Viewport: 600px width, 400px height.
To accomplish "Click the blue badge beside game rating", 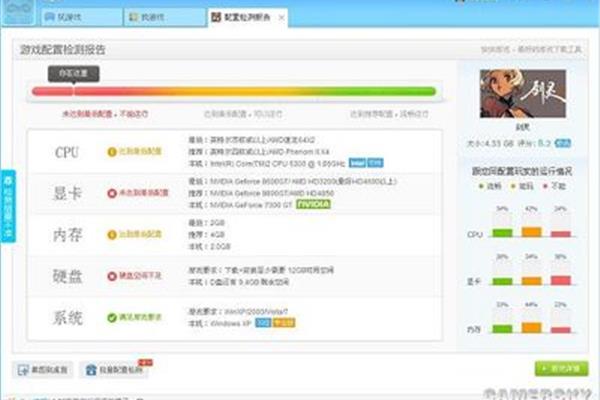I will pos(562,144).
